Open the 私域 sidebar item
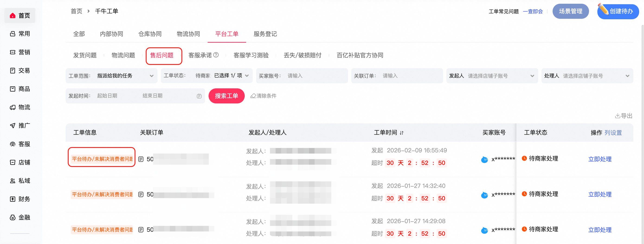644x244 pixels. click(x=20, y=181)
